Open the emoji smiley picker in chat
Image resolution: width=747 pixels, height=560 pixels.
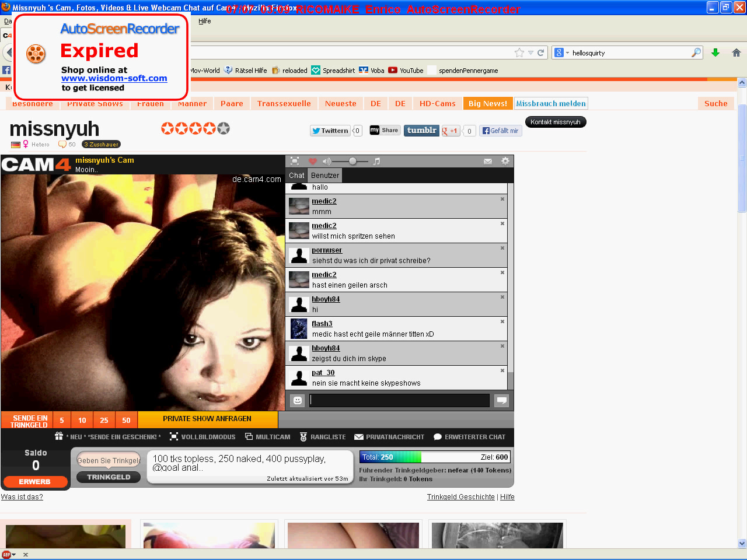point(298,400)
